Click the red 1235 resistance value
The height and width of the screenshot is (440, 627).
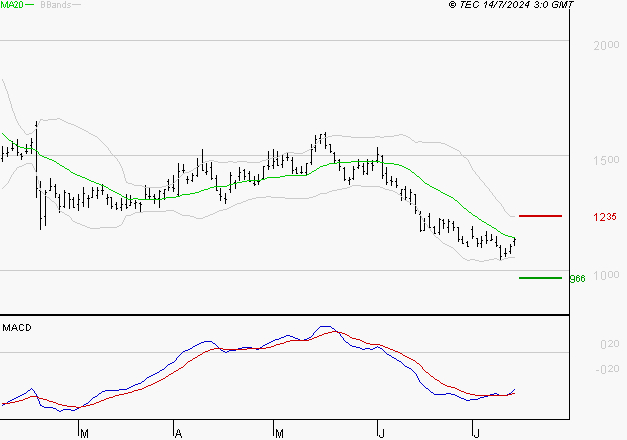tap(605, 217)
